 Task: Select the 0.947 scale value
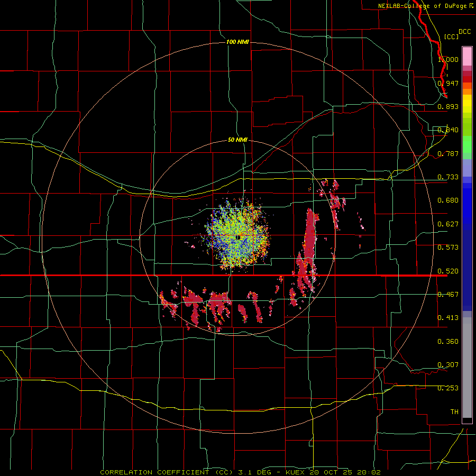[448, 83]
